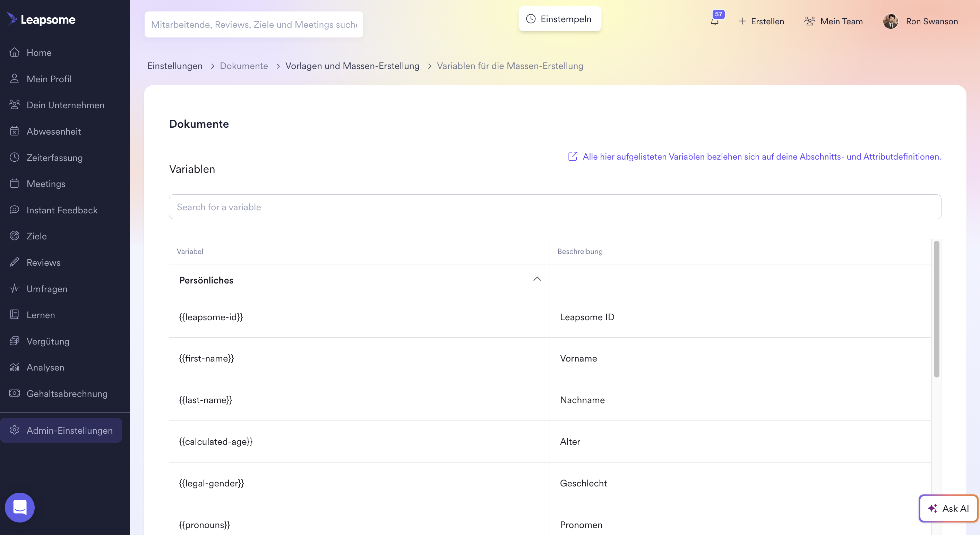980x535 pixels.
Task: Open the Ask AI assistant
Action: coord(948,508)
